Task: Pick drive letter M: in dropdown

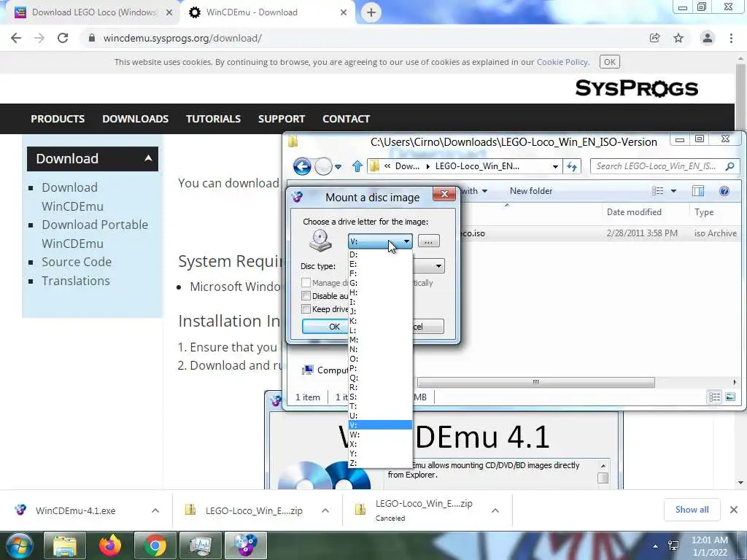Action: tap(380, 340)
